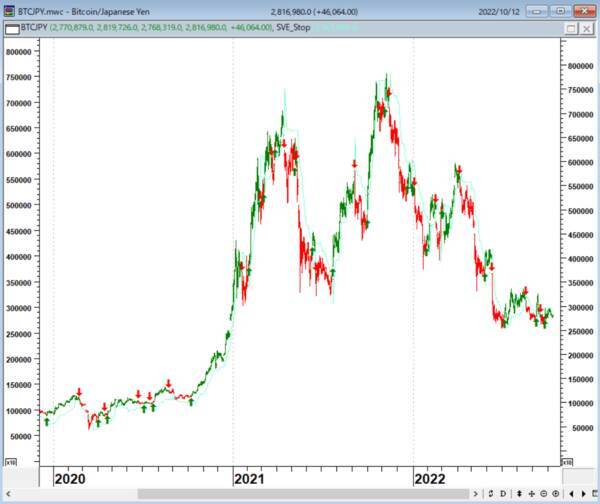Click the 2022 year label on time axis

pos(430,479)
